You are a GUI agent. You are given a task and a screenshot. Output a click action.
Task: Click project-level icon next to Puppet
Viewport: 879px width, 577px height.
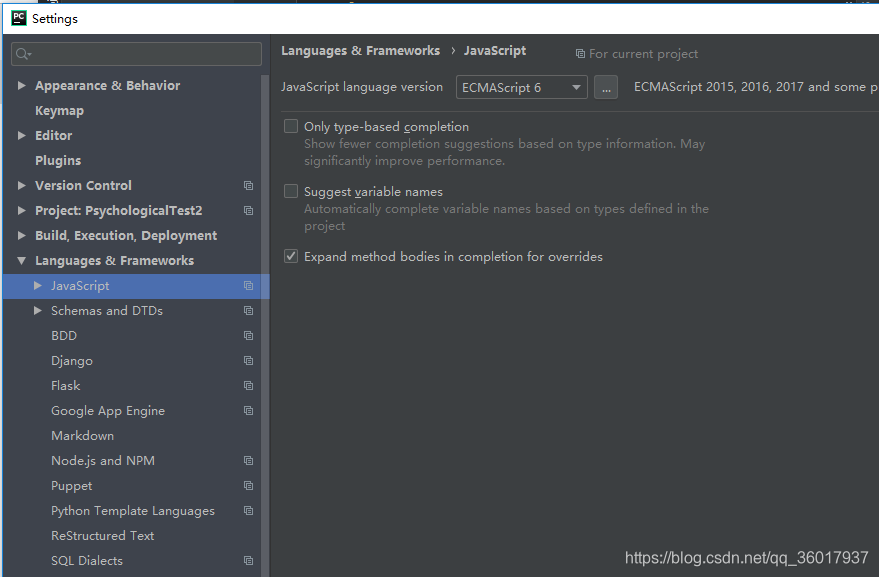248,486
